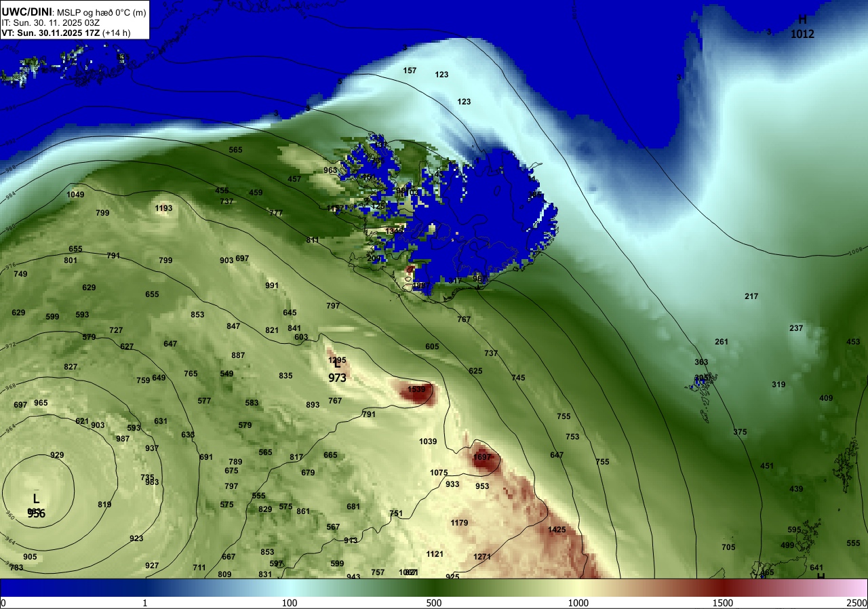The height and width of the screenshot is (609, 868).
Task: Click the UWC/DINI title in the header box
Action: (x=26, y=11)
